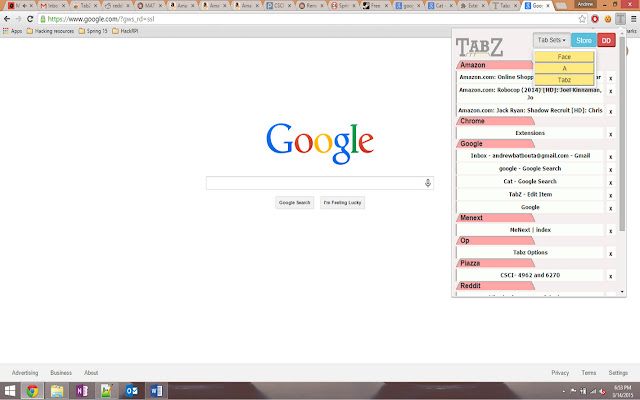Open the Spring 15 bookmark folder
This screenshot has width=640, height=400.
[x=93, y=31]
